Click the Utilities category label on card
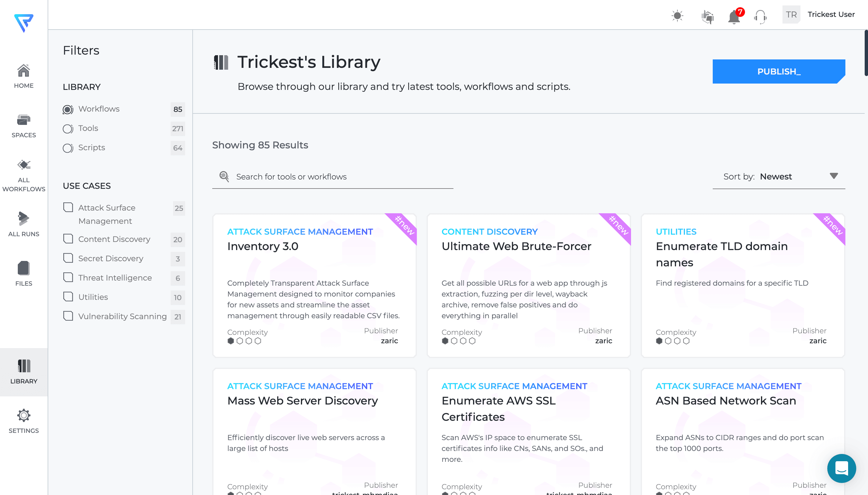The height and width of the screenshot is (495, 868). click(x=676, y=232)
